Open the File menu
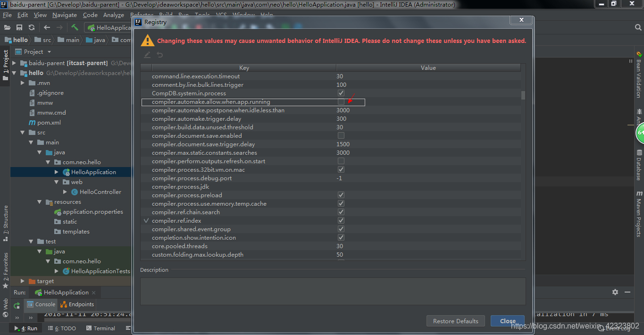Viewport: 644px width, 335px height. (x=7, y=15)
